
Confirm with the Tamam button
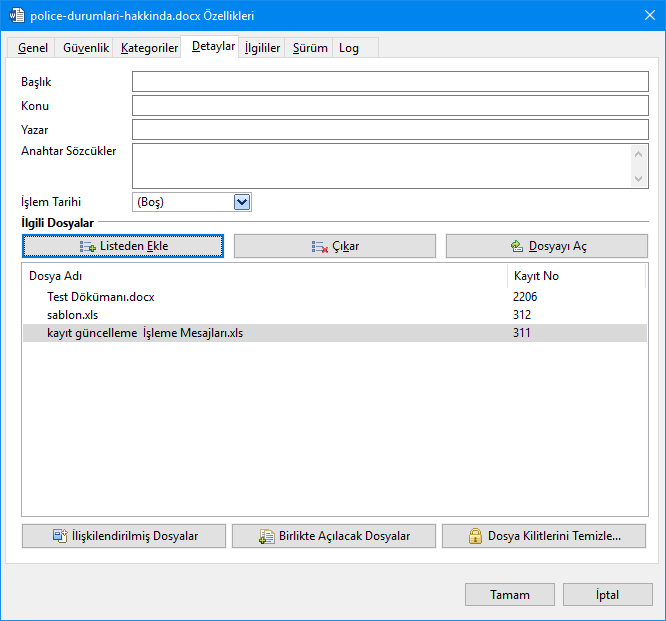pyautogui.click(x=509, y=594)
